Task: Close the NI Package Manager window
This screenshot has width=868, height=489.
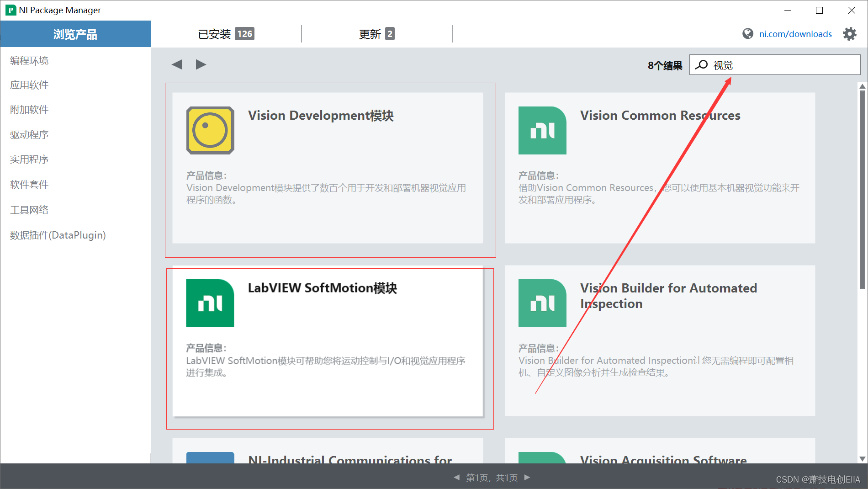Action: coord(852,10)
